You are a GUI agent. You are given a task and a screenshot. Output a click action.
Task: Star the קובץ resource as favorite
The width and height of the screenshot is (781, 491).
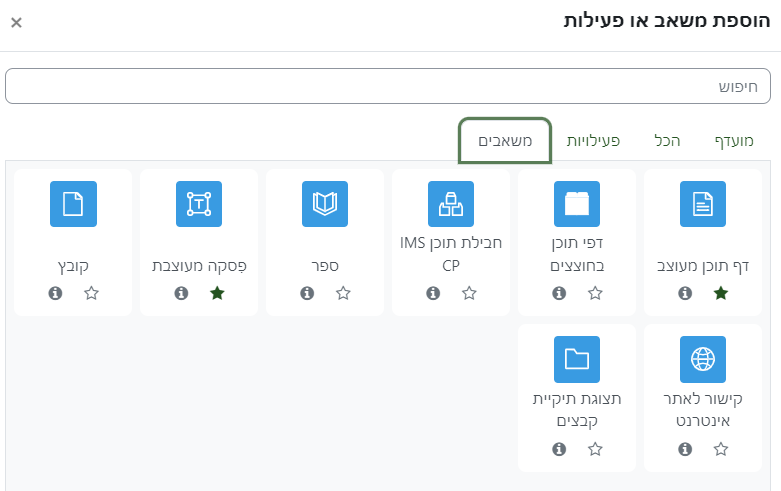tap(91, 293)
